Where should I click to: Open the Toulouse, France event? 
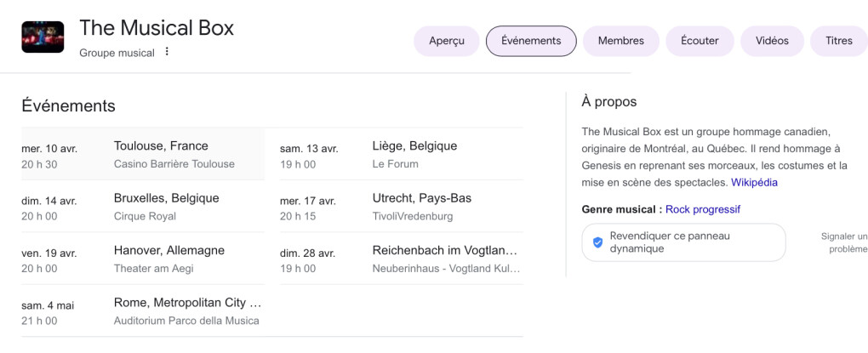pos(143,154)
